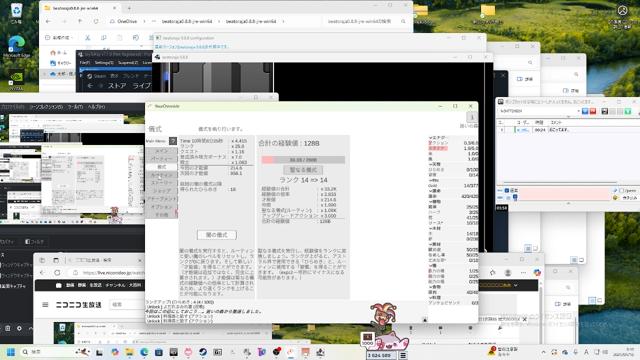Select the メイン item in the game menu
The width and height of the screenshot is (640, 360).
tap(162, 151)
